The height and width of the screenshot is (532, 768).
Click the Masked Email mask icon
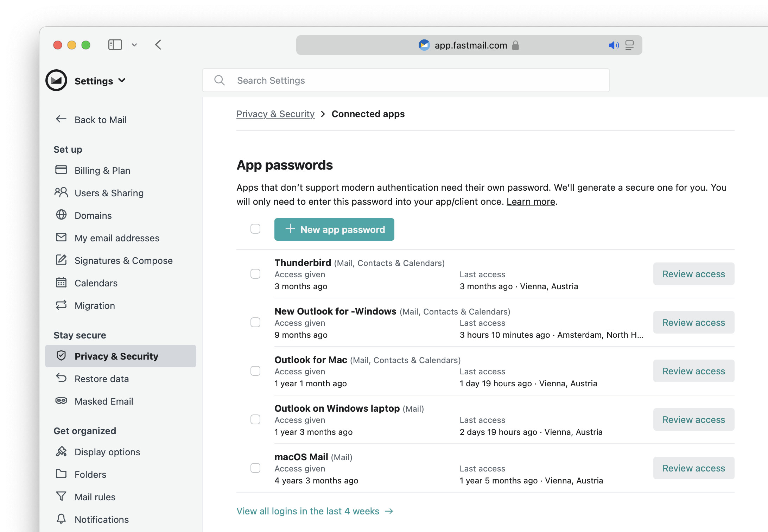pos(61,400)
